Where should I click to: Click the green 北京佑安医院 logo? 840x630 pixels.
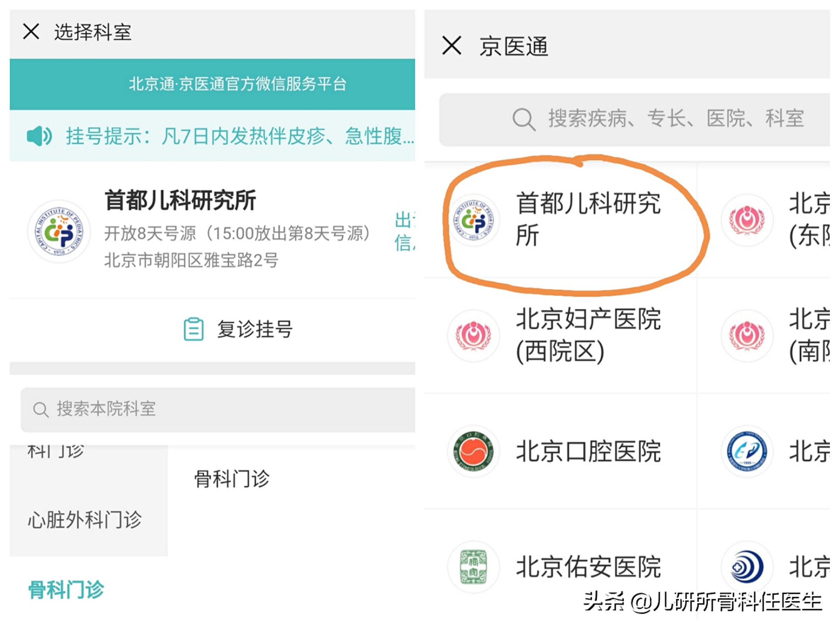pyautogui.click(x=473, y=566)
